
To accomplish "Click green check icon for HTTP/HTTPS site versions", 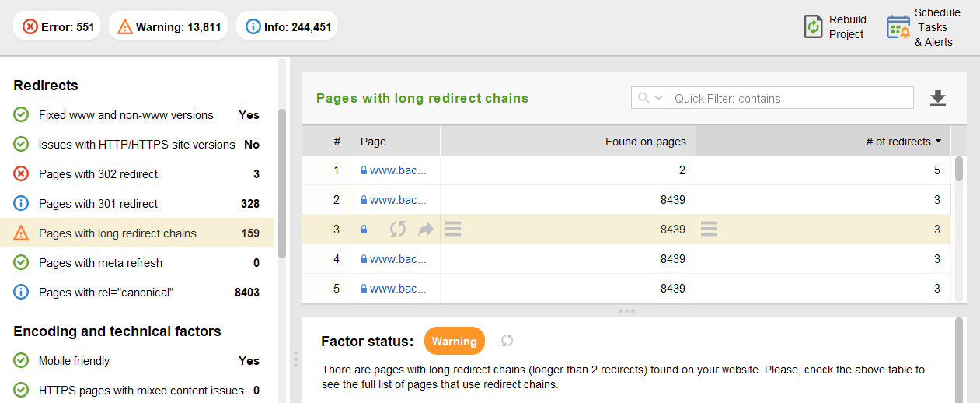I will 22,145.
